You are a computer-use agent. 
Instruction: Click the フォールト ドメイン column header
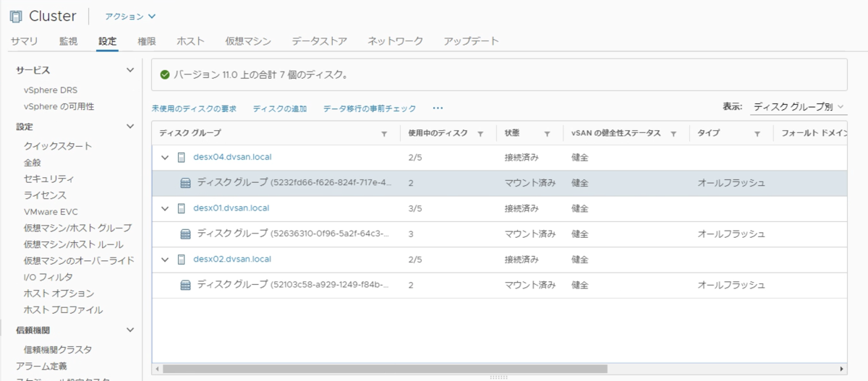[814, 134]
